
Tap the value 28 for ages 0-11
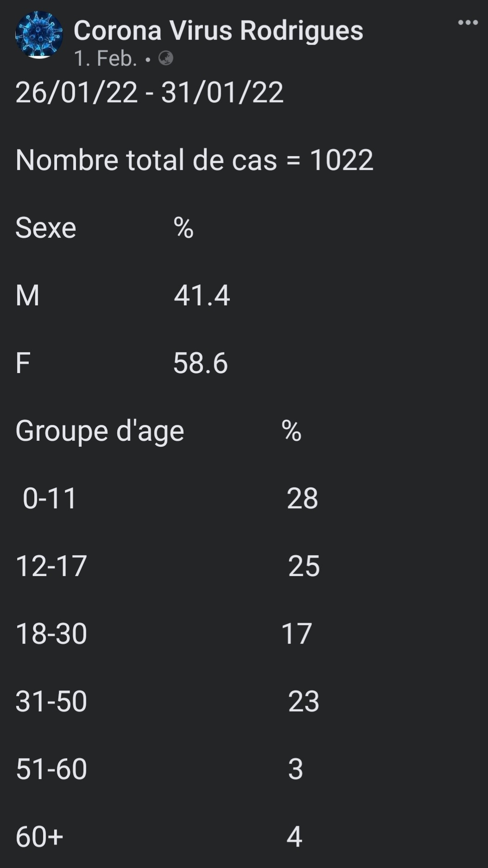click(302, 498)
